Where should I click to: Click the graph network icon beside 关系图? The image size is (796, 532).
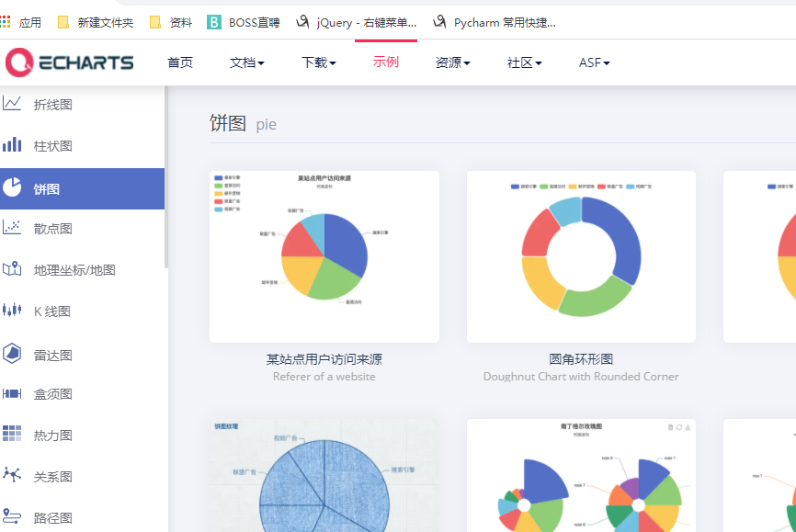(12, 475)
